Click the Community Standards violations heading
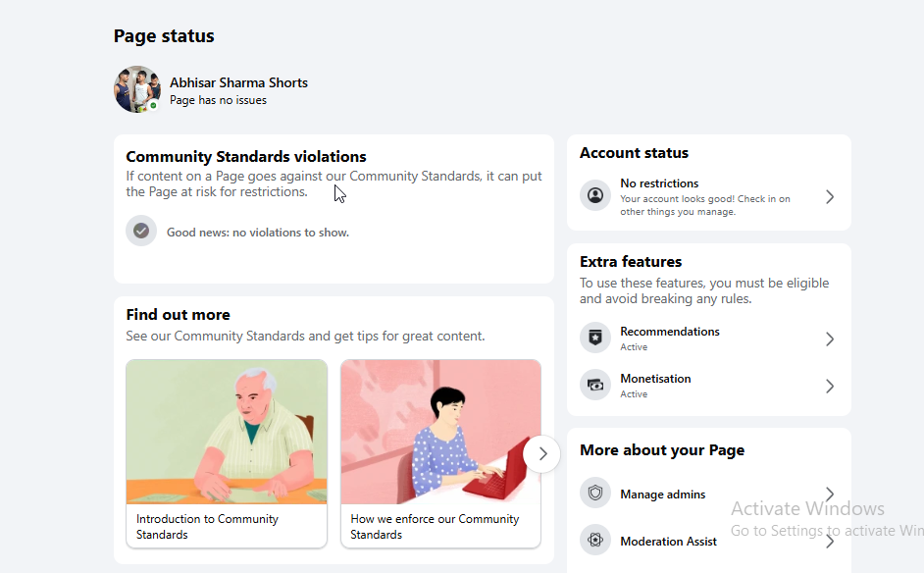The image size is (924, 573). point(246,156)
